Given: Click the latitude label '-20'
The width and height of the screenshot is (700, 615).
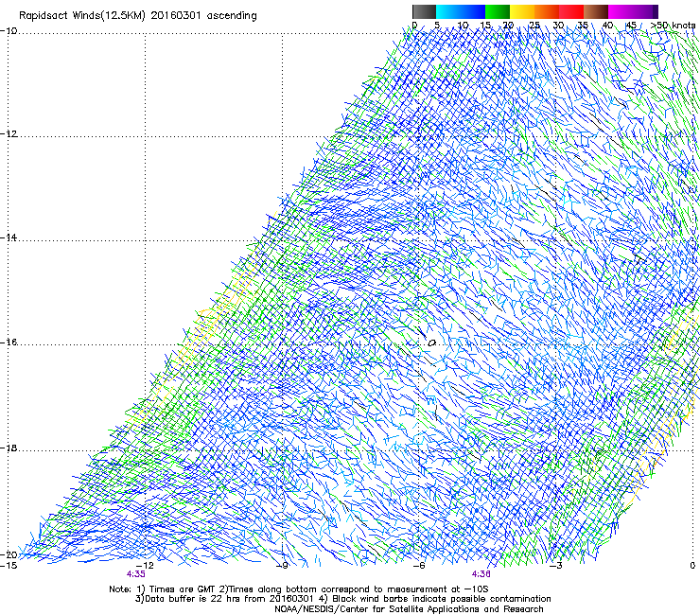Looking at the screenshot, I should click(x=9, y=554).
